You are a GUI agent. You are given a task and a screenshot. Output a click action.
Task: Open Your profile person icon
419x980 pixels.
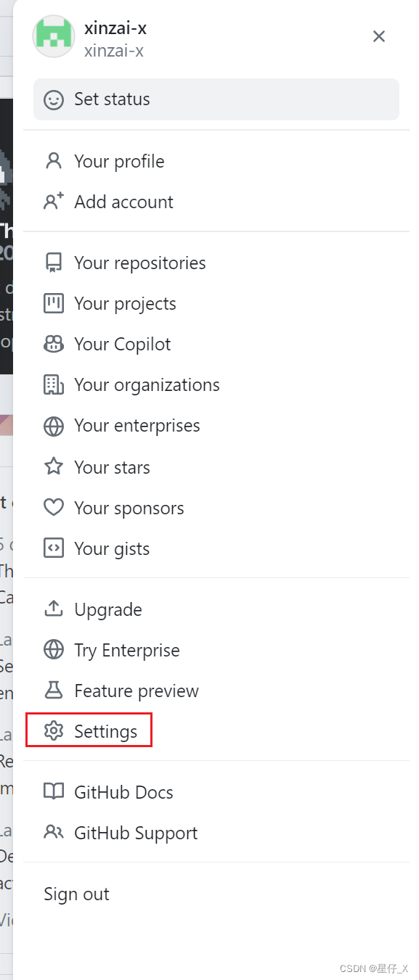[x=54, y=161]
